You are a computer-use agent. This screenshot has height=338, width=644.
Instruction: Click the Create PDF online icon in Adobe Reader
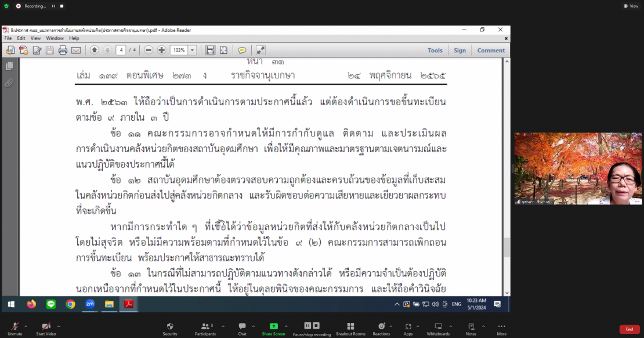(x=10, y=50)
